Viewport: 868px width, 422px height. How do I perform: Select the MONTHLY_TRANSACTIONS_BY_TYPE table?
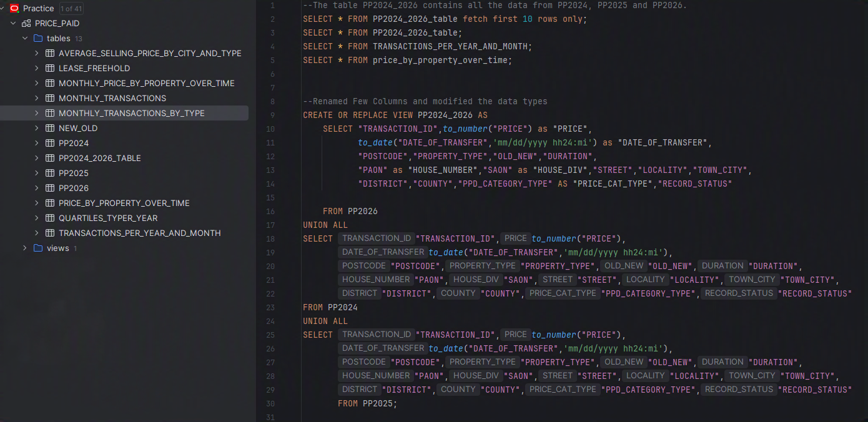[x=124, y=113]
